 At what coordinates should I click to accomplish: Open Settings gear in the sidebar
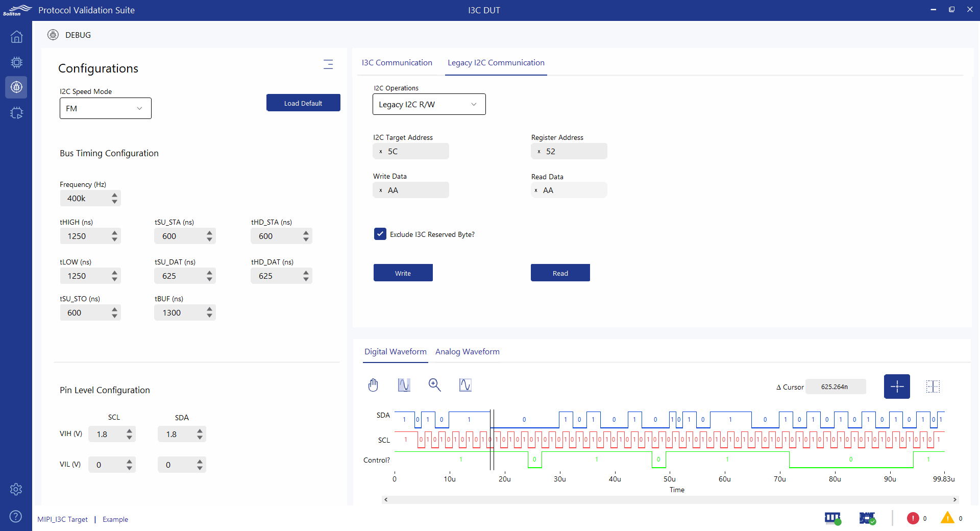(x=16, y=489)
